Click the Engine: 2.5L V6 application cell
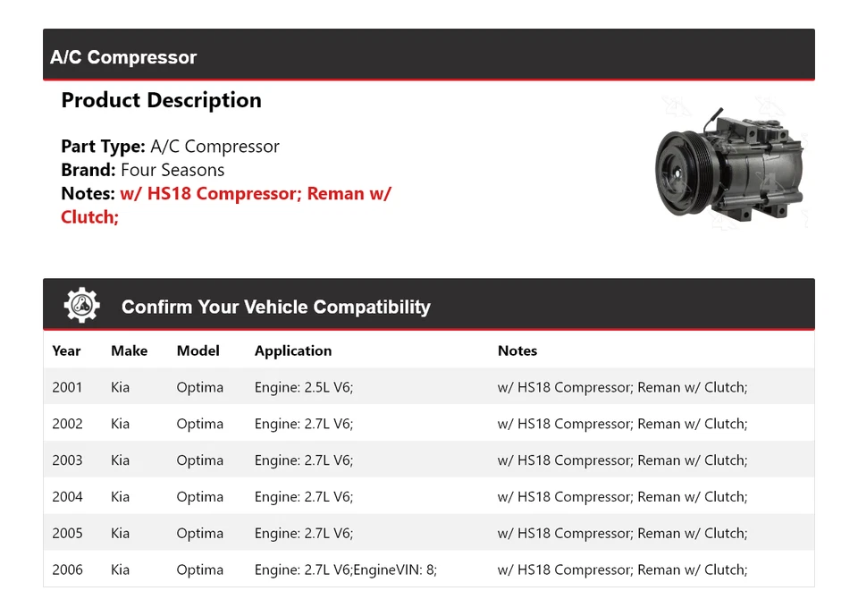This screenshot has width=858, height=616. tap(304, 387)
